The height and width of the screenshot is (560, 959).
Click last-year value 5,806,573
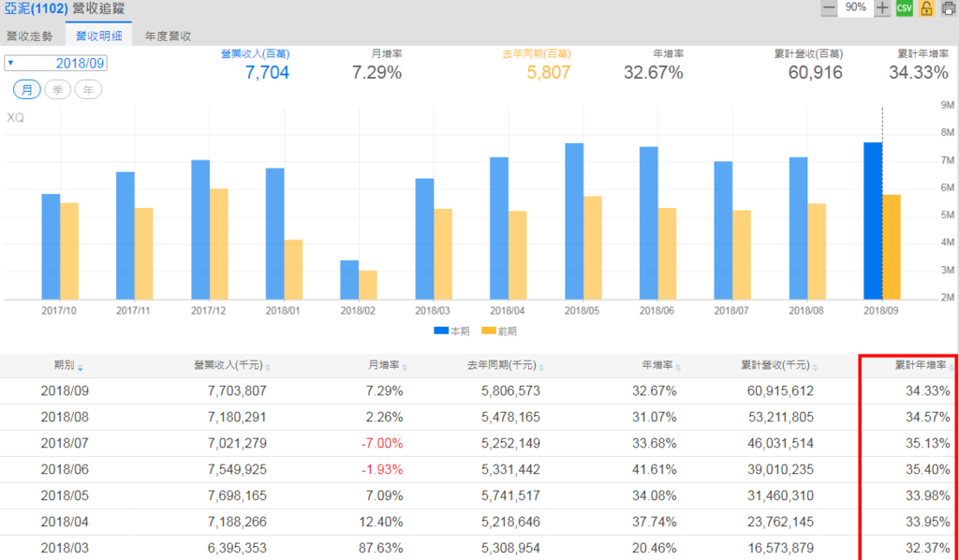point(510,391)
